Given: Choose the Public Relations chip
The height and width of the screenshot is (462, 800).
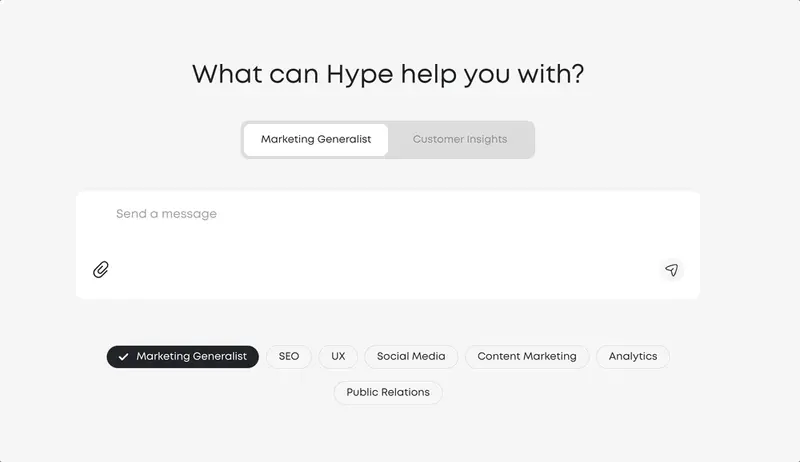Looking at the screenshot, I should coord(388,392).
